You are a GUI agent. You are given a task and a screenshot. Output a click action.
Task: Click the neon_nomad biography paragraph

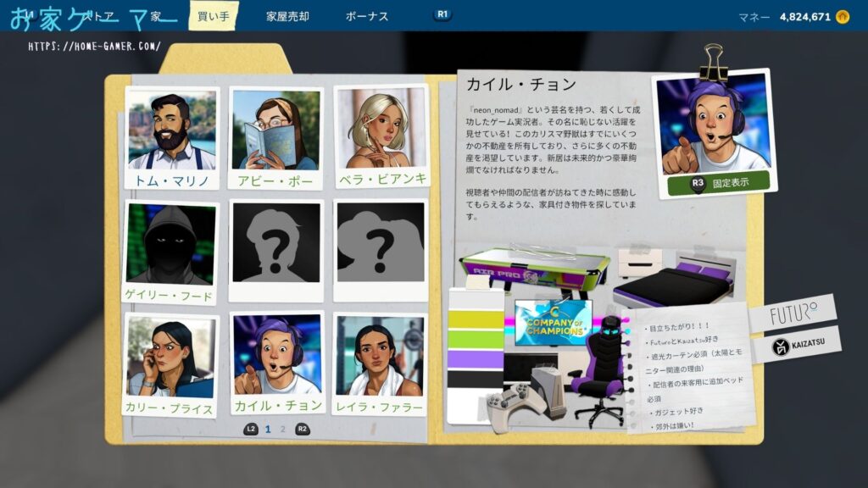click(x=553, y=140)
